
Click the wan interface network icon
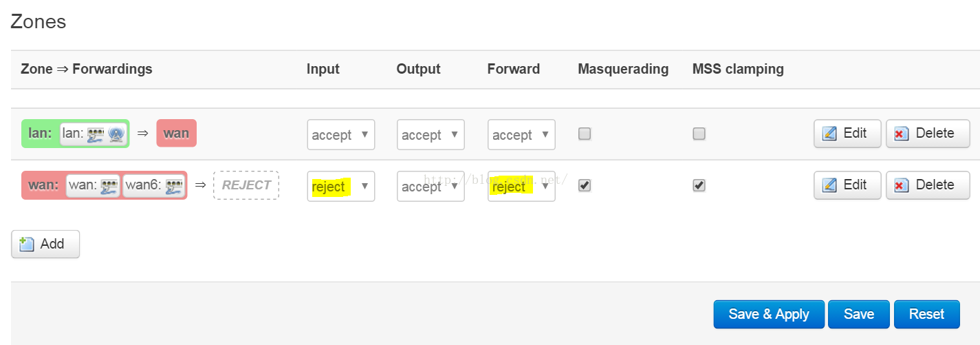click(109, 185)
